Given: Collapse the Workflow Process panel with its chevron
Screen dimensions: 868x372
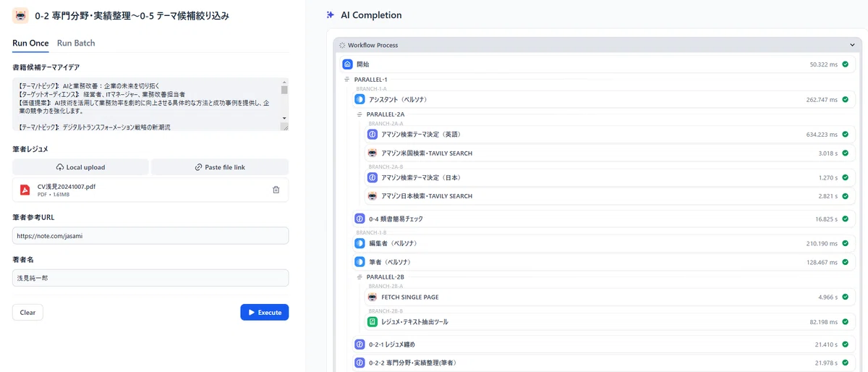Looking at the screenshot, I should 852,45.
